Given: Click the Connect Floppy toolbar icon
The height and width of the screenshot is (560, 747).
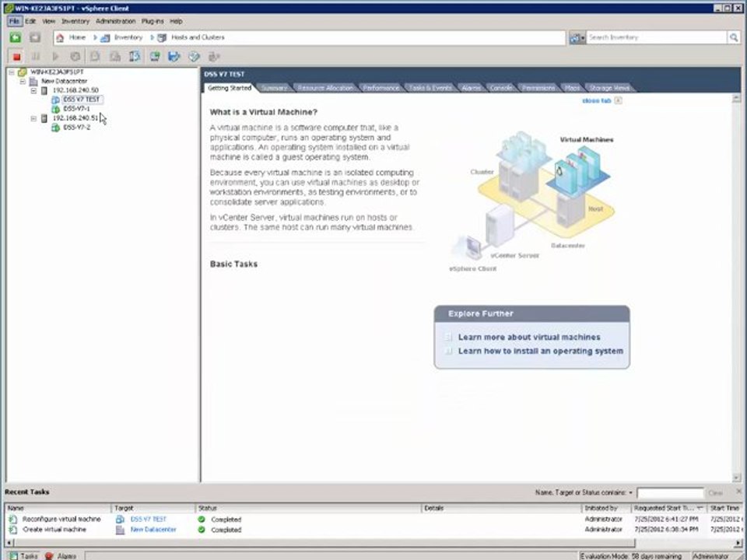Looking at the screenshot, I should (174, 57).
